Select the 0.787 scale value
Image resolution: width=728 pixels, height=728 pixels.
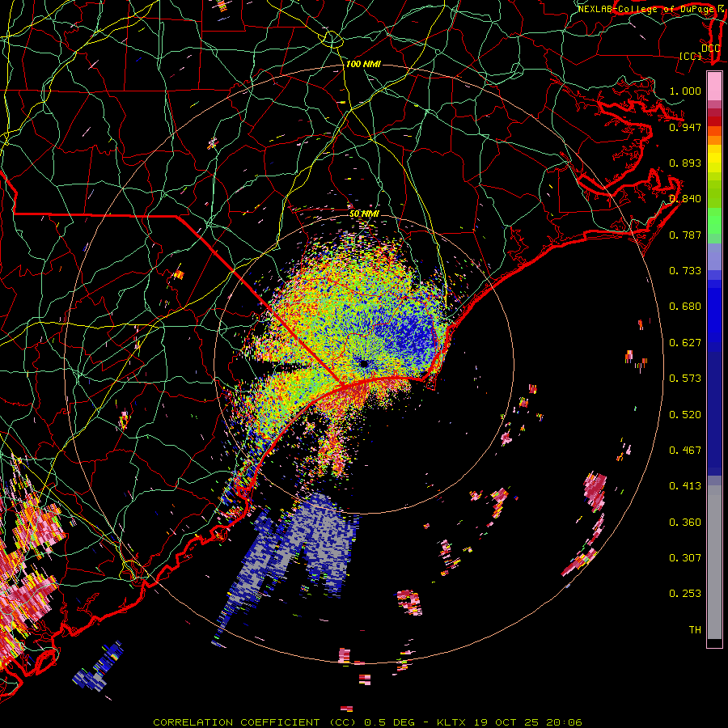coord(685,235)
